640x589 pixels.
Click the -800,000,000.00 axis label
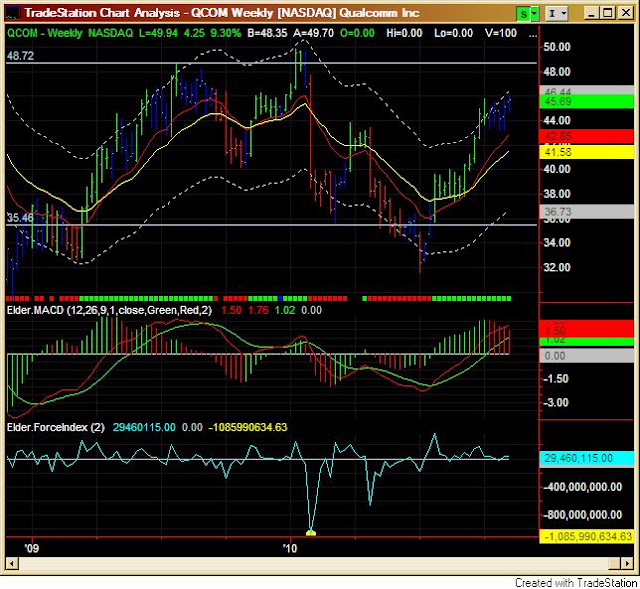coord(582,515)
